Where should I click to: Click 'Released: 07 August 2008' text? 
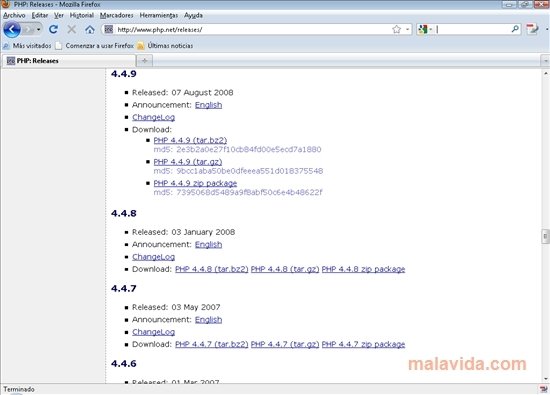[x=182, y=93]
